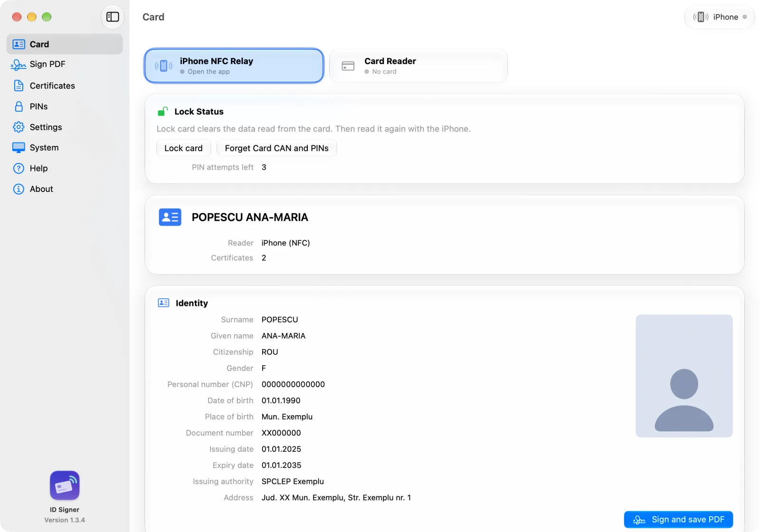Click the issuing date 01.01.2025
This screenshot has width=760, height=532.
tap(281, 449)
